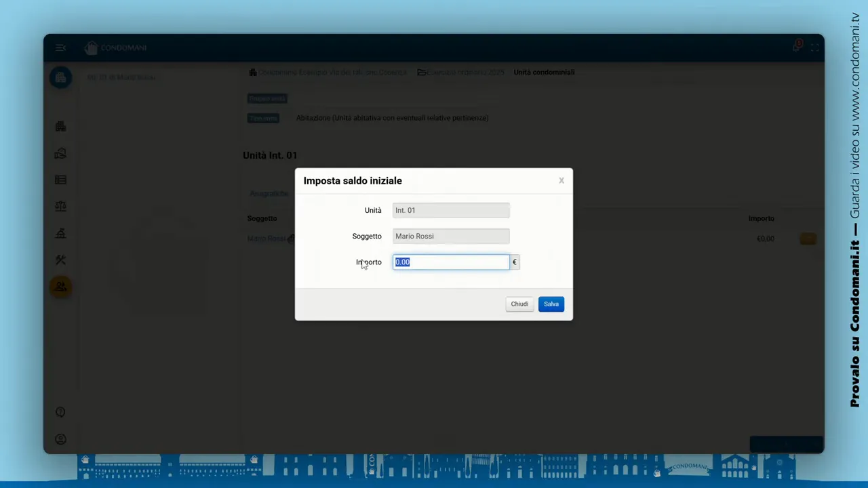Screen dimensions: 868x488
Task: Select the highlighted people sidebar icon
Action: (60, 287)
